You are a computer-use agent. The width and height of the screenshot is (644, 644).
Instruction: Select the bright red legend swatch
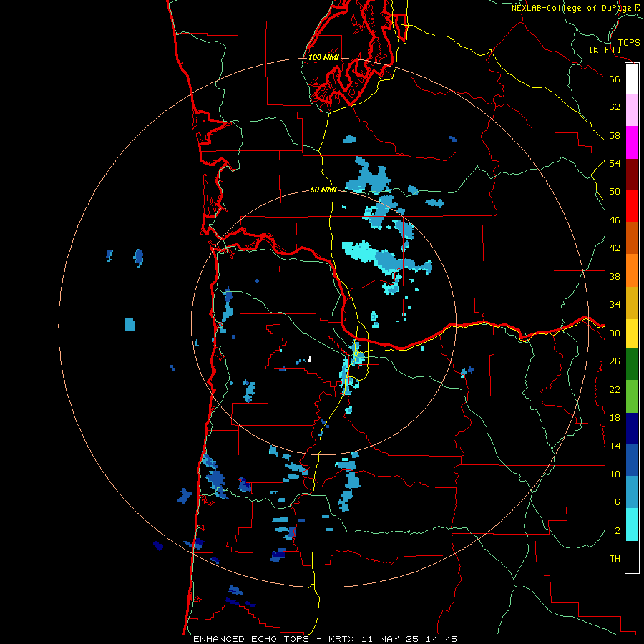(632, 206)
